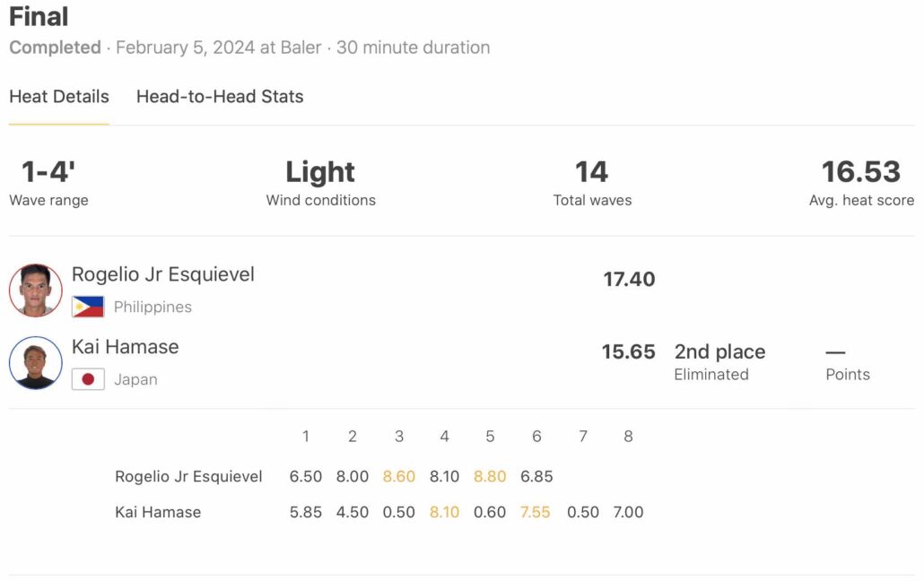Click the 14 total waves stat
The width and height of the screenshot is (924, 581).
tap(592, 172)
